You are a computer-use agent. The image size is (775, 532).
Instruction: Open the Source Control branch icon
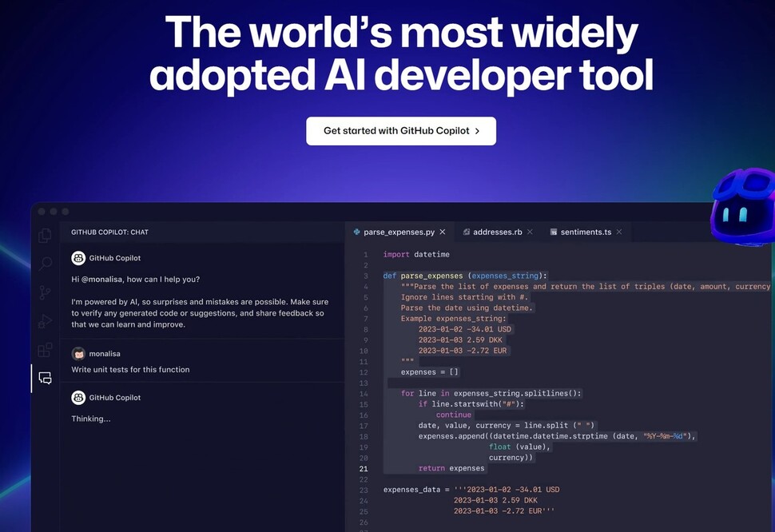[46, 292]
